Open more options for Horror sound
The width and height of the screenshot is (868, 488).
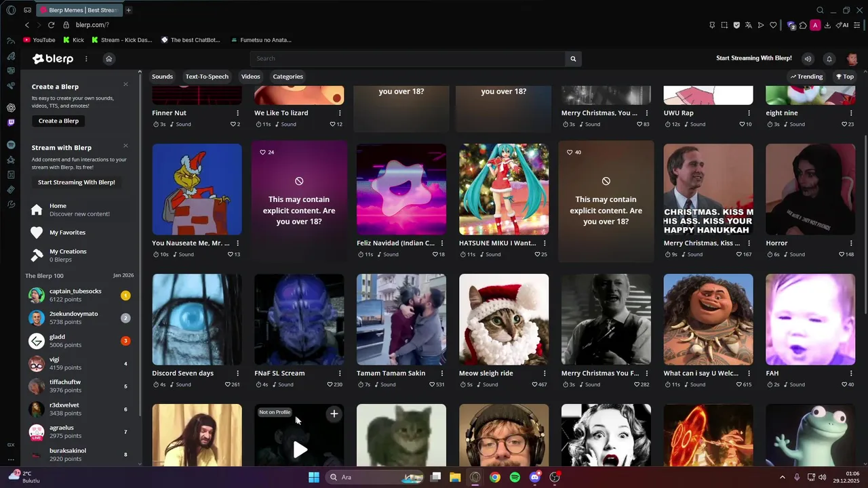(851, 243)
